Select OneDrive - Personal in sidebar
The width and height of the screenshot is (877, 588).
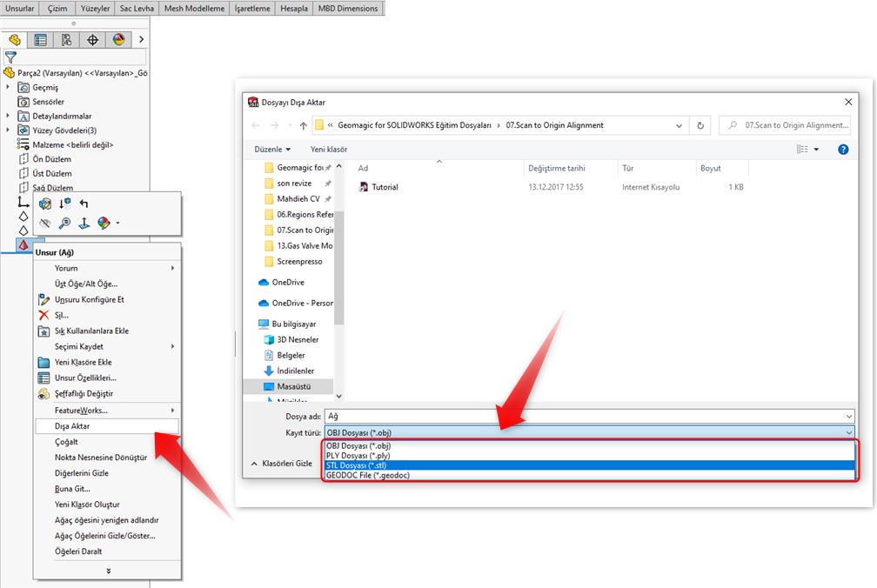click(x=295, y=303)
